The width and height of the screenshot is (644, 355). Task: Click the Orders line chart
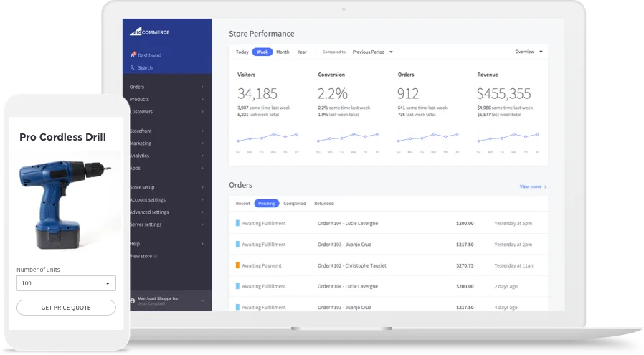click(427, 137)
